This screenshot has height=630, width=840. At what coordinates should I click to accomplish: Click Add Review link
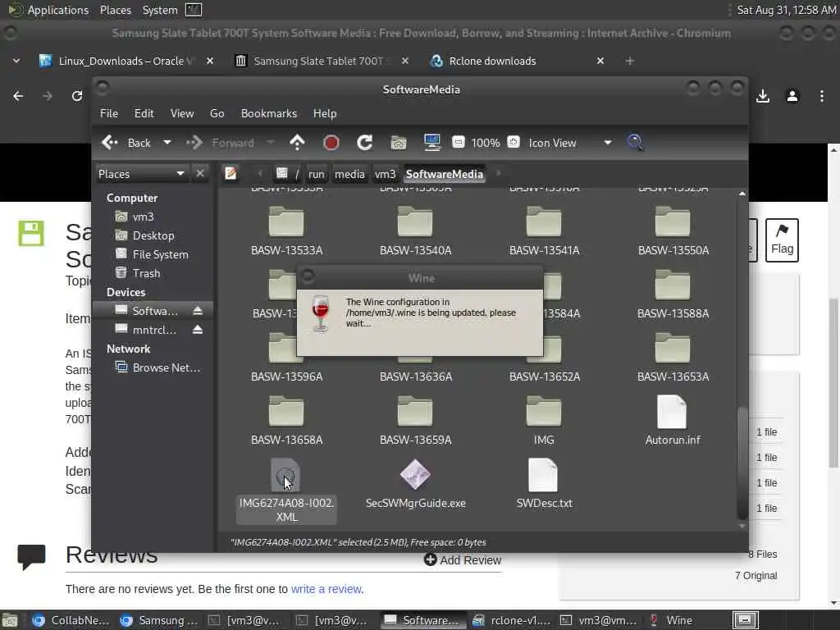[463, 560]
